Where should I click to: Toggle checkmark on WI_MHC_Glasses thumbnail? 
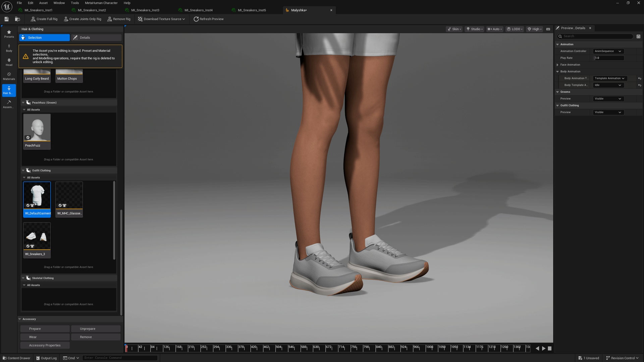pyautogui.click(x=60, y=205)
